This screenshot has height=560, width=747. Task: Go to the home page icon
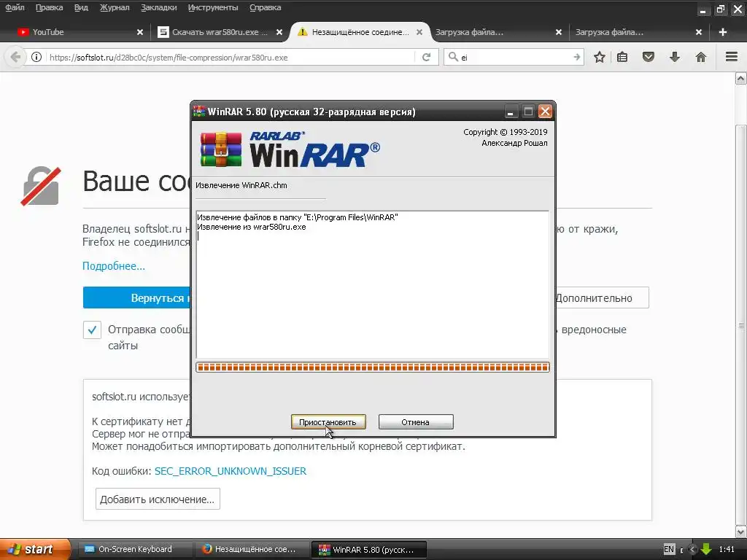tap(701, 57)
